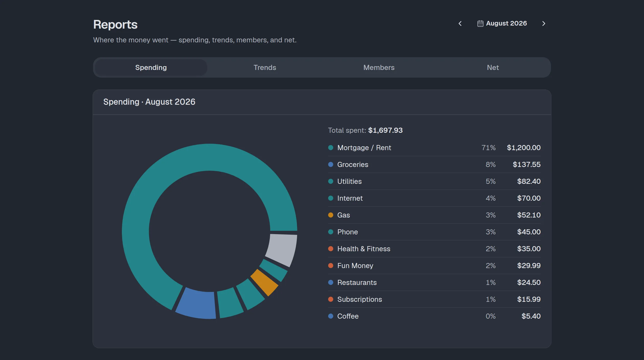Advance to the next month with right chevron
Screen dimensions: 644x360
544,23
